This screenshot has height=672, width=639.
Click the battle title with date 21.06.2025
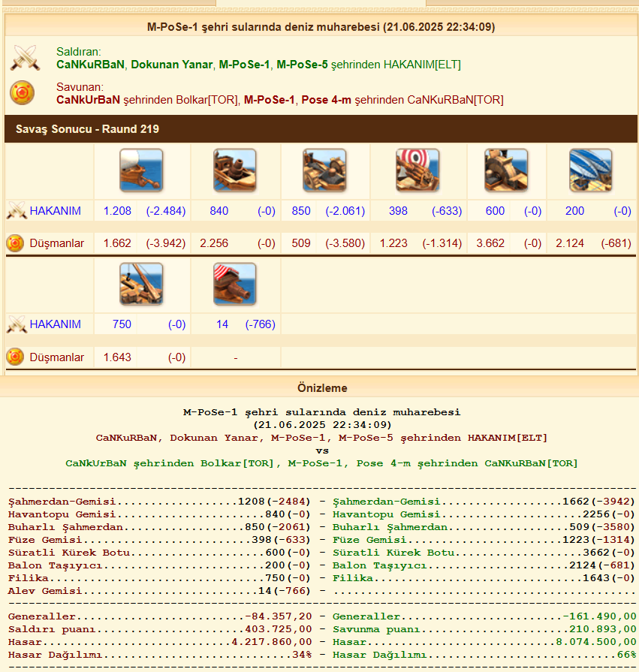[x=321, y=27]
